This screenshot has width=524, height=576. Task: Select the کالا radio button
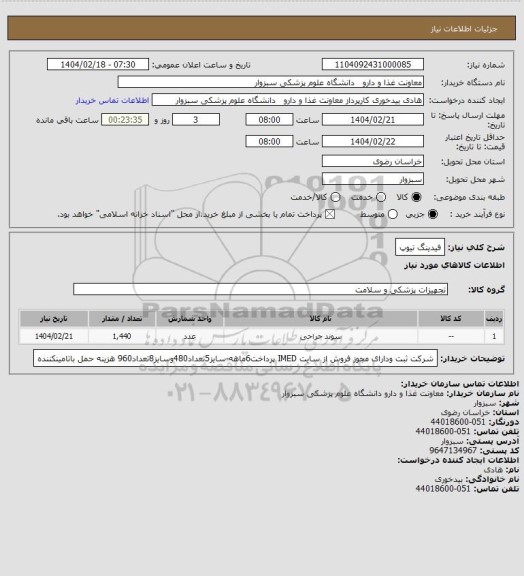[x=416, y=197]
